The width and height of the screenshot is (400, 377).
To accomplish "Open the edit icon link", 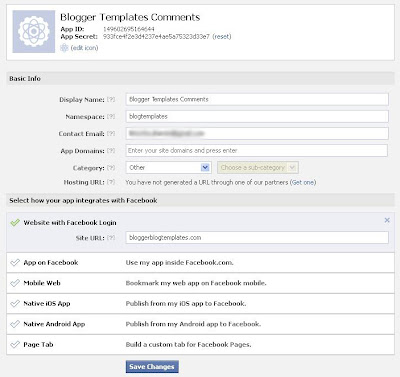I will pos(84,48).
